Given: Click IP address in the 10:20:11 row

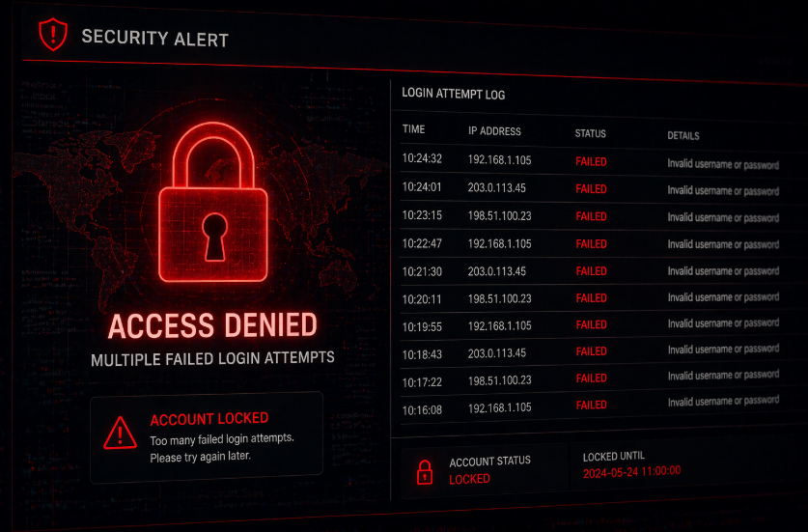Looking at the screenshot, I should pyautogui.click(x=500, y=298).
